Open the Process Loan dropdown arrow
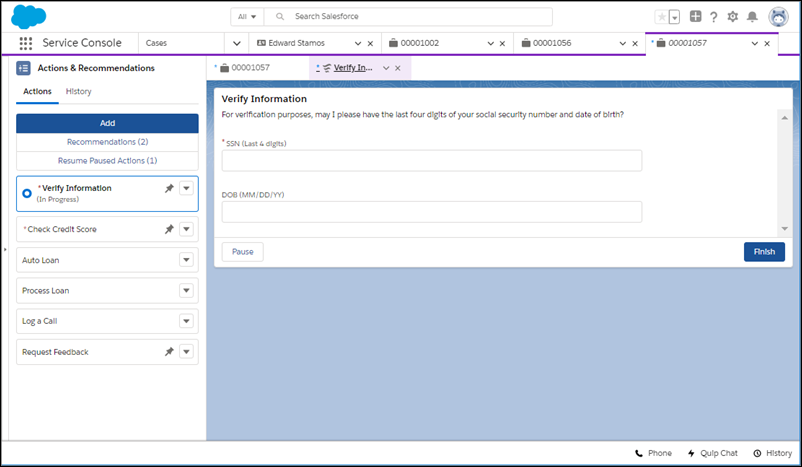 [185, 291]
